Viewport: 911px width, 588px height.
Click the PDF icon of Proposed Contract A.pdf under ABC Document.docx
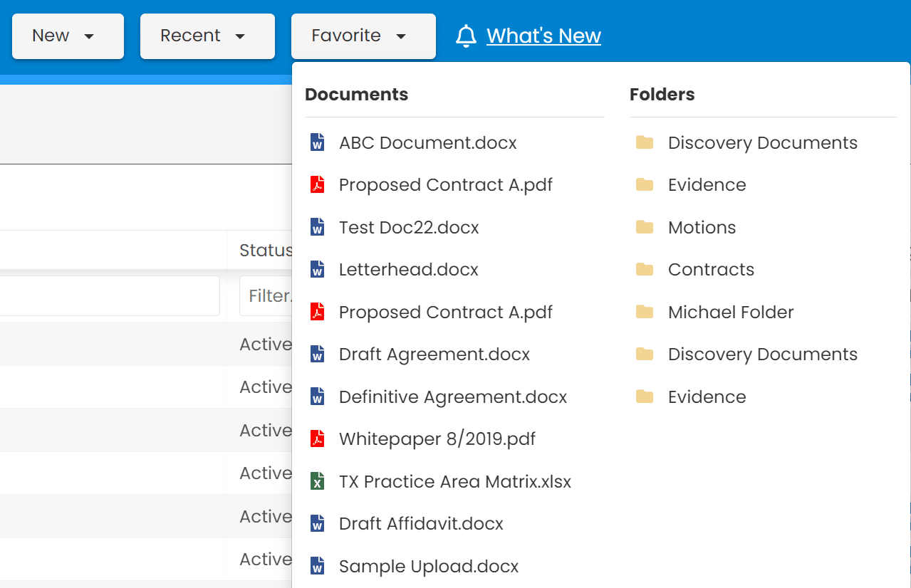(x=318, y=184)
